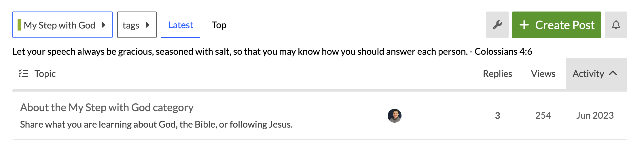This screenshot has height=144, width=644.
Task: Expand the My Step with God category dropdown
Action: [62, 25]
